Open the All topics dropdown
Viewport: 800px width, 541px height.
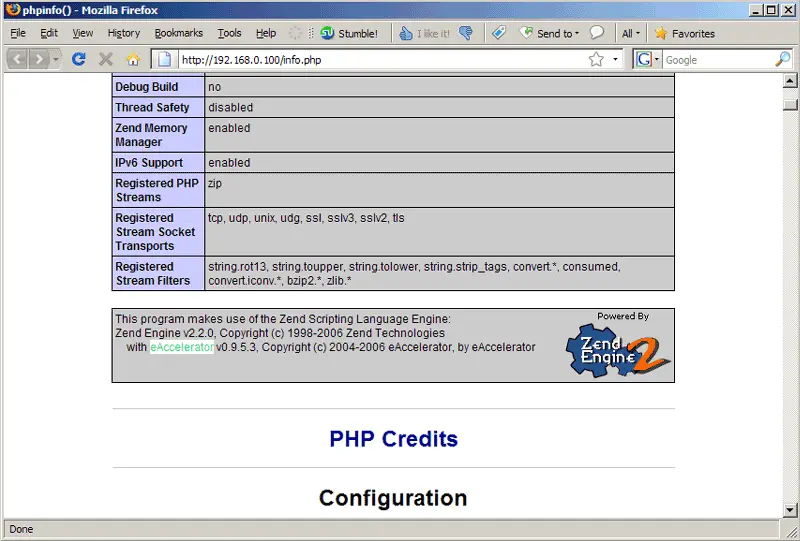[631, 33]
